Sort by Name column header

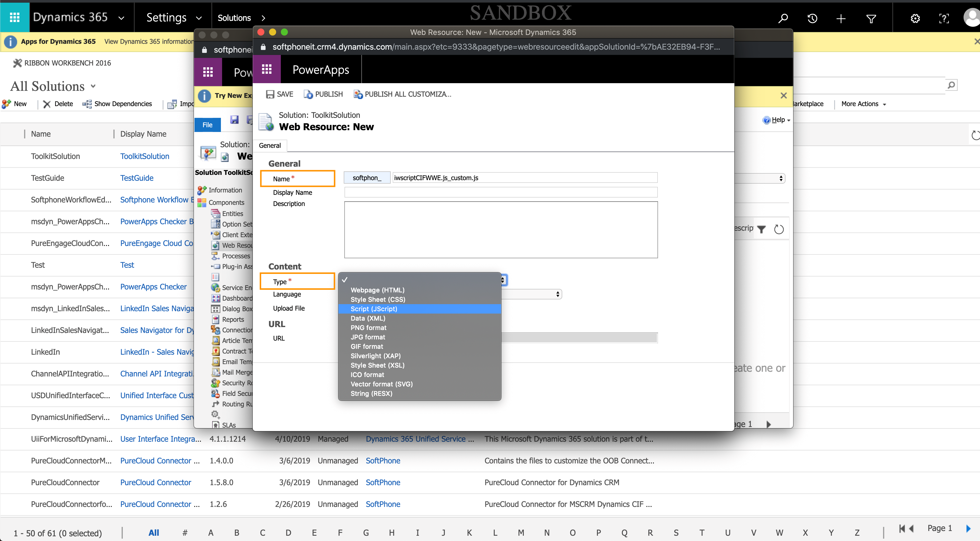(x=41, y=134)
